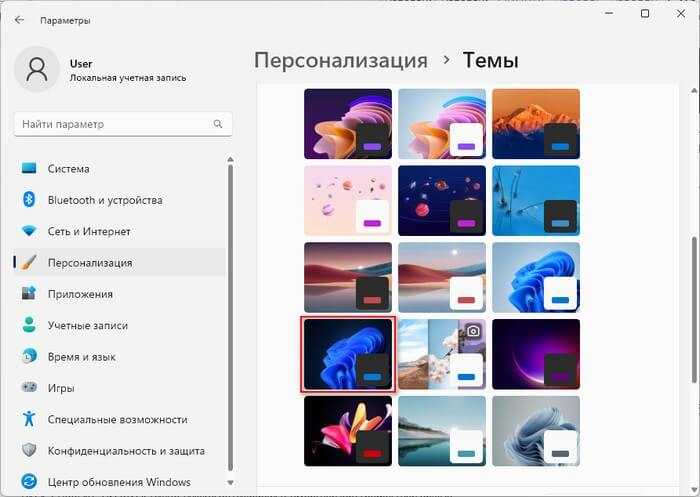700x497 pixels.
Task: Close the Параметры window
Action: (680, 14)
